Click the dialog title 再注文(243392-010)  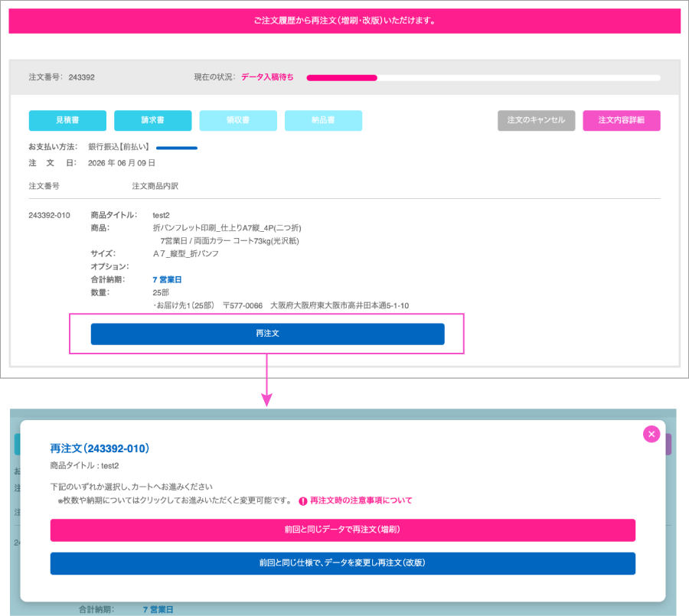pos(100,448)
